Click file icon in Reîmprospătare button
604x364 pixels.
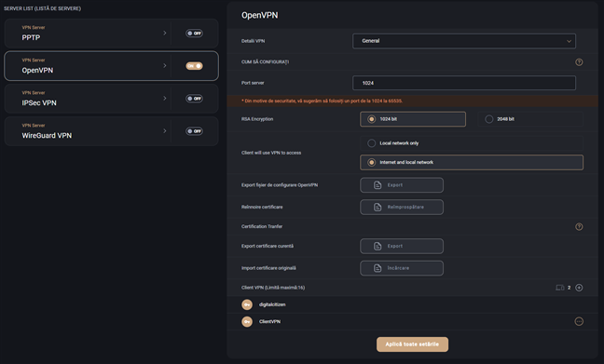[377, 207]
